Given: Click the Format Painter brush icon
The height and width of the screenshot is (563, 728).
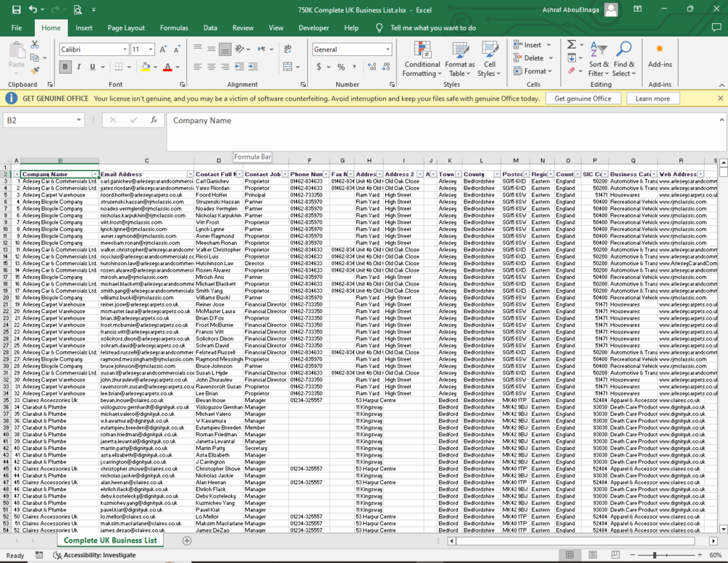Looking at the screenshot, I should 35,70.
